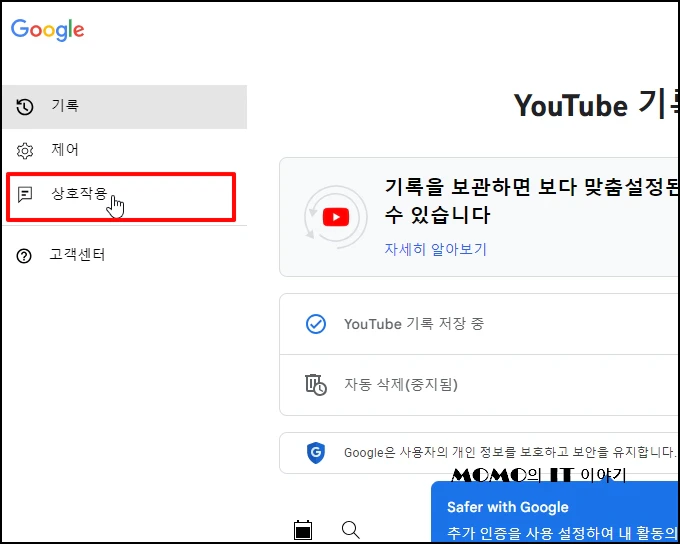Open the 제어 controls sidebar item
Screen dimensions: 680x544
pyautogui.click(x=125, y=150)
